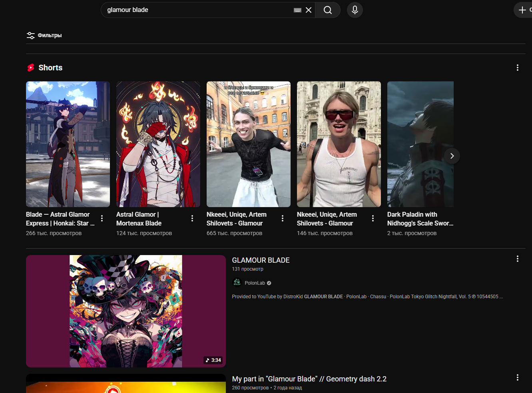Open menu for the 146 тыс. views short
532x393 pixels.
(x=373, y=218)
